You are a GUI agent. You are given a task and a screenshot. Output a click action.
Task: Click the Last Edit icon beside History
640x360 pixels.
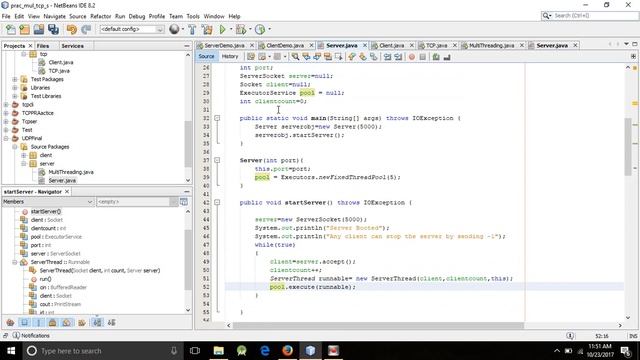click(251, 57)
